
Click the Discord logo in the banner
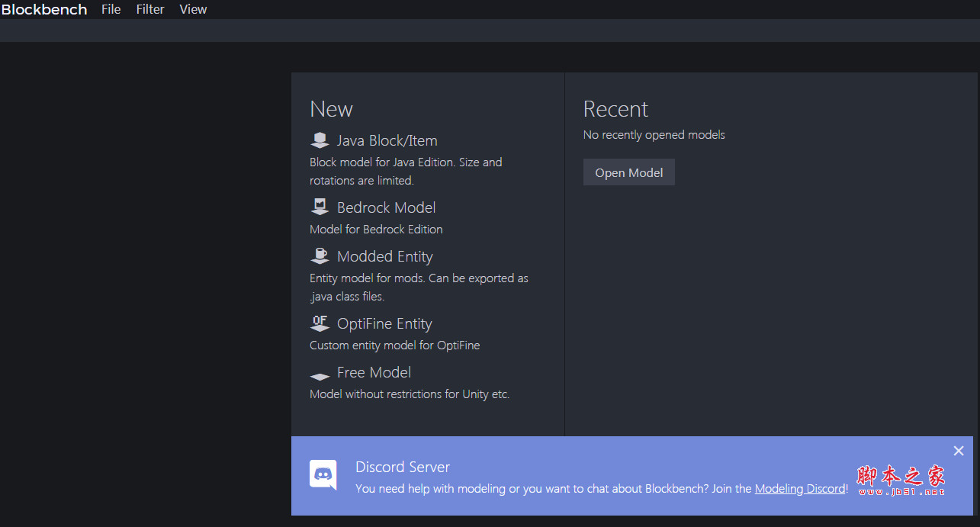click(x=323, y=475)
